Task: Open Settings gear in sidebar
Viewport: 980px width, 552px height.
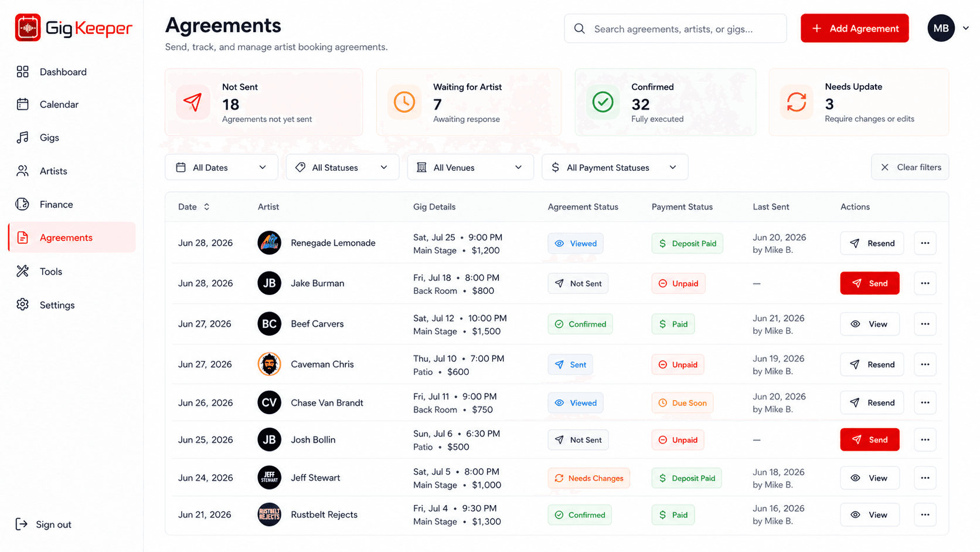Action: [x=23, y=304]
